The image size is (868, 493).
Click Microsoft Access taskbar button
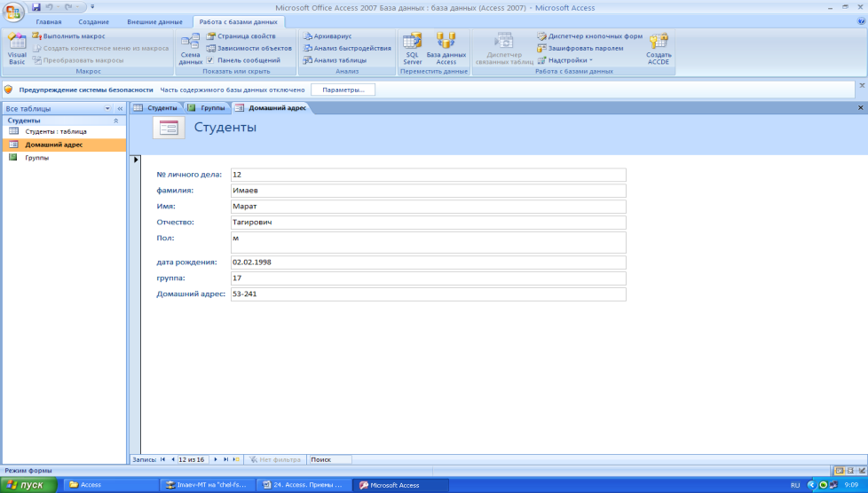401,485
